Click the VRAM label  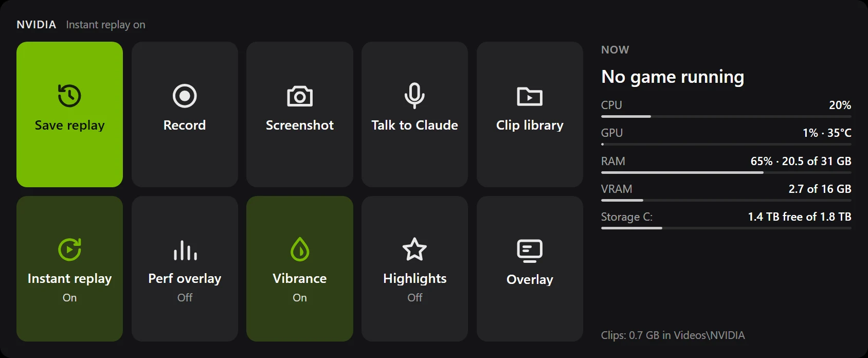pos(617,189)
